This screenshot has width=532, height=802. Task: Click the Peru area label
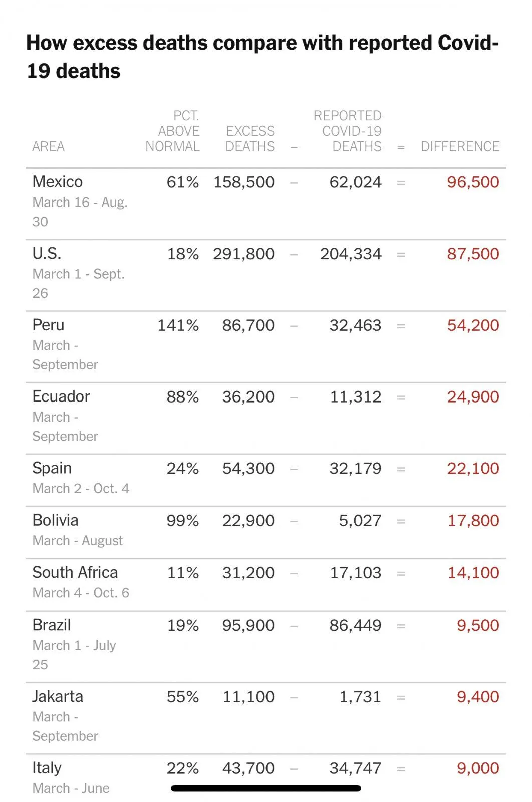pyautogui.click(x=49, y=325)
